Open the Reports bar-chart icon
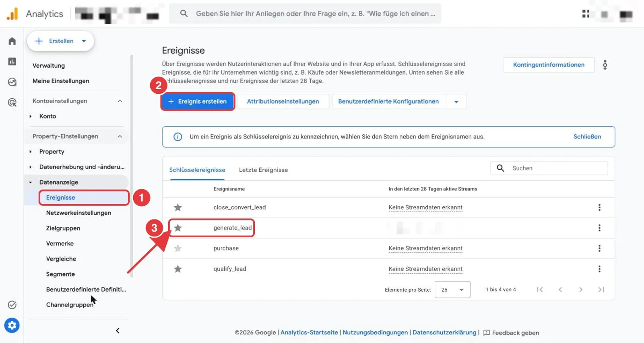 click(12, 62)
